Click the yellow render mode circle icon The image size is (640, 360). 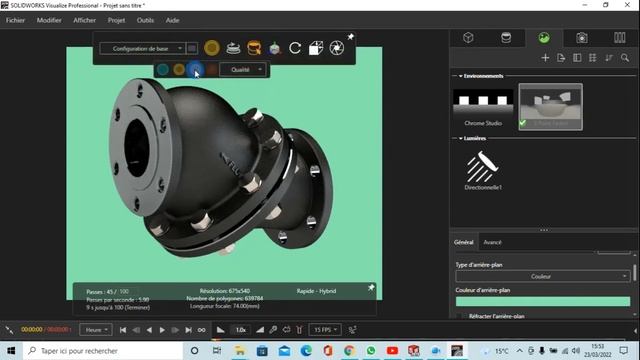pyautogui.click(x=212, y=48)
